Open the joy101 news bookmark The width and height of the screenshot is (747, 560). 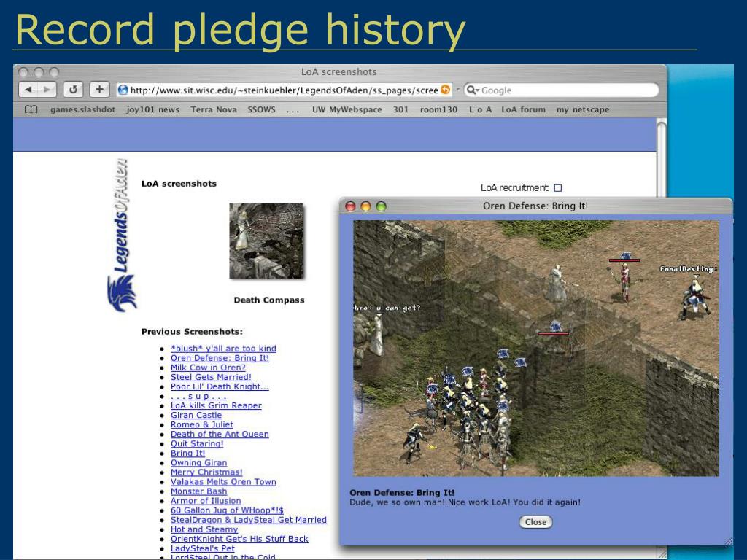click(153, 109)
